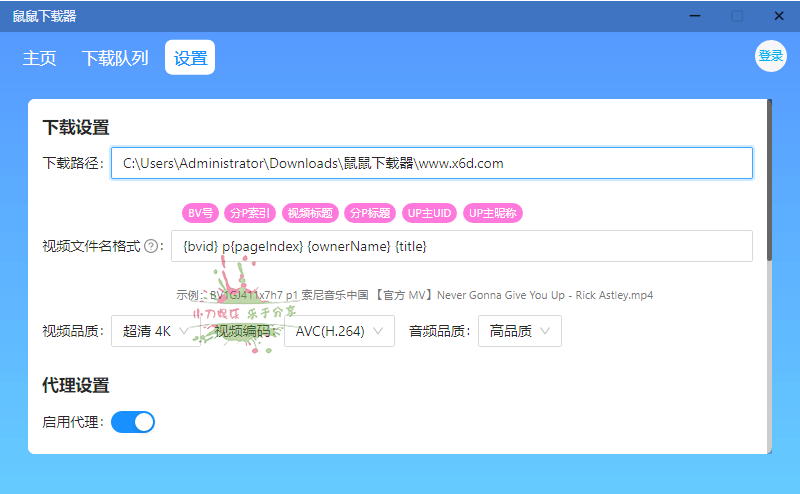Viewport: 800px width, 494px height.
Task: Add the 视频标题 tag to filename
Action: [309, 213]
